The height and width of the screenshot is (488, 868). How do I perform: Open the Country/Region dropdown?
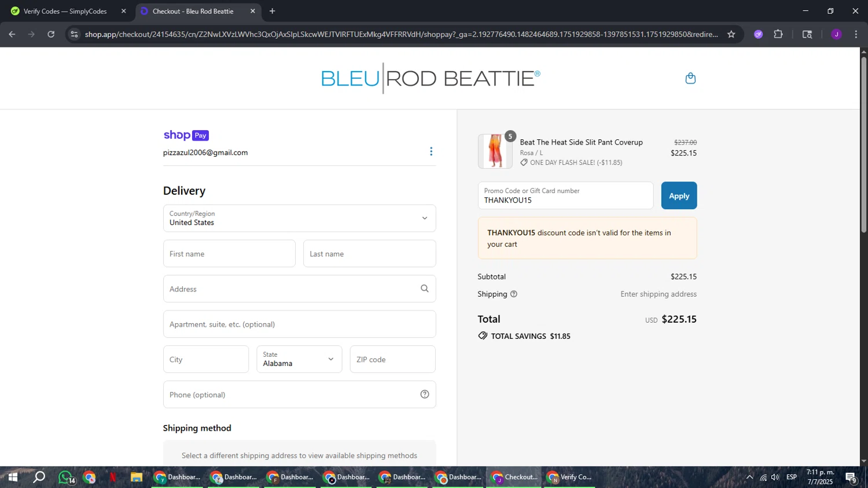click(x=299, y=218)
